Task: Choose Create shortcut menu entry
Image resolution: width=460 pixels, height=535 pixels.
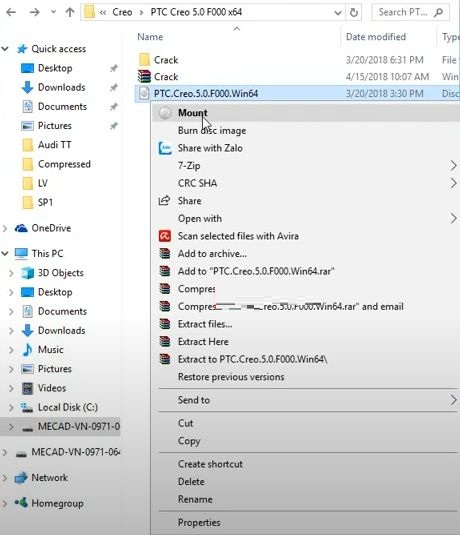Action: point(210,464)
